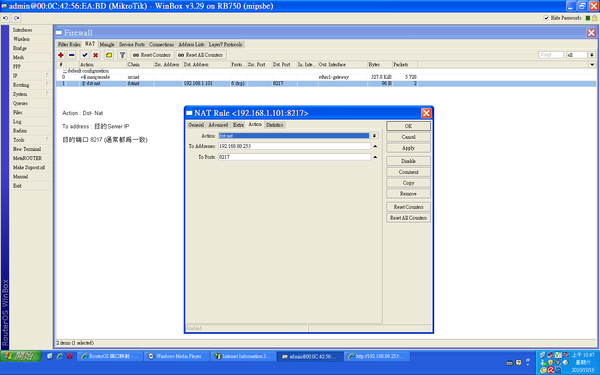This screenshot has width=600, height=375.
Task: Open the Advanced tab in NAT Rule dialog
Action: coord(218,125)
